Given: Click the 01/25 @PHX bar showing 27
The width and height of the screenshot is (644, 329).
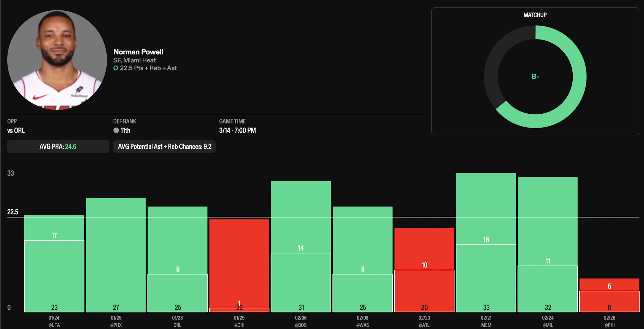Looking at the screenshot, I should click(116, 255).
